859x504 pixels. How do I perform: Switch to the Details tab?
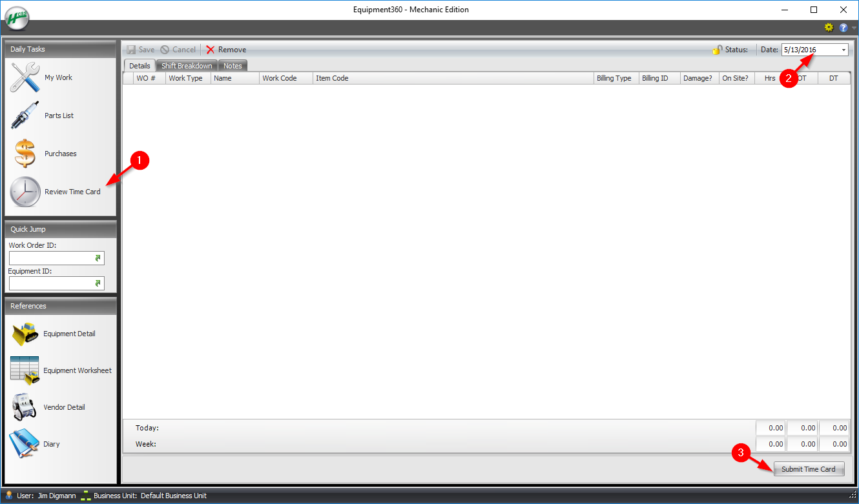click(x=140, y=66)
